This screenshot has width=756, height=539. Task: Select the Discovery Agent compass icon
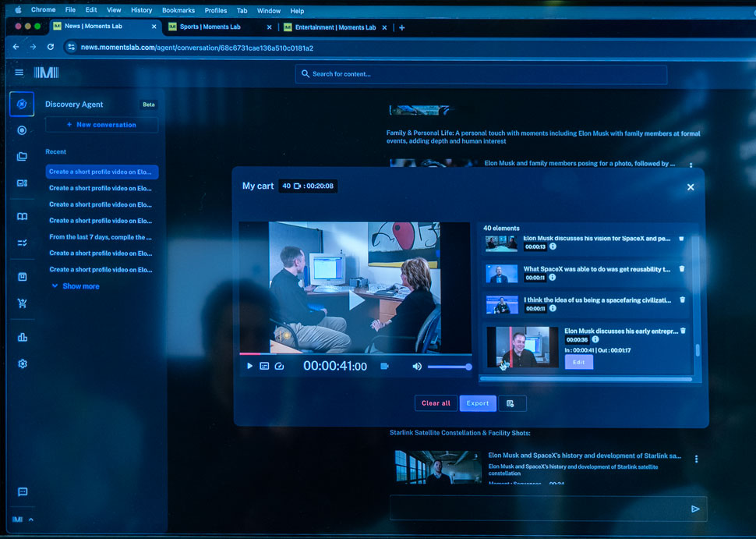click(x=22, y=104)
